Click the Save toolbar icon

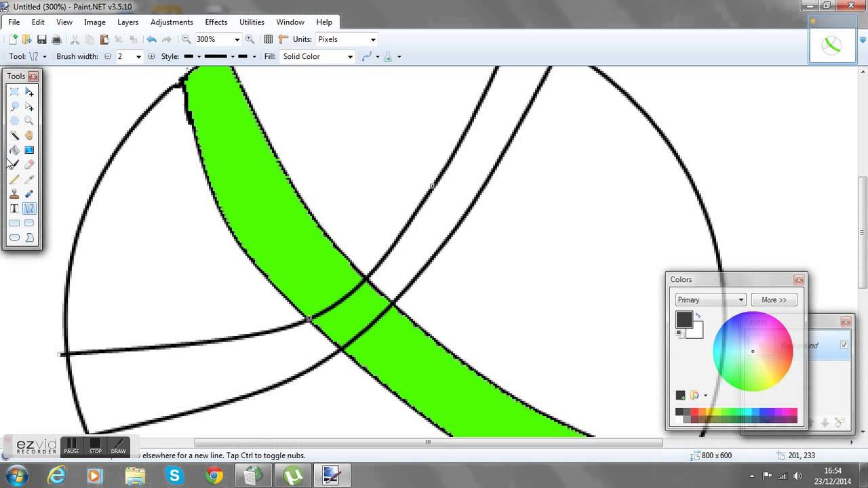[x=42, y=39]
